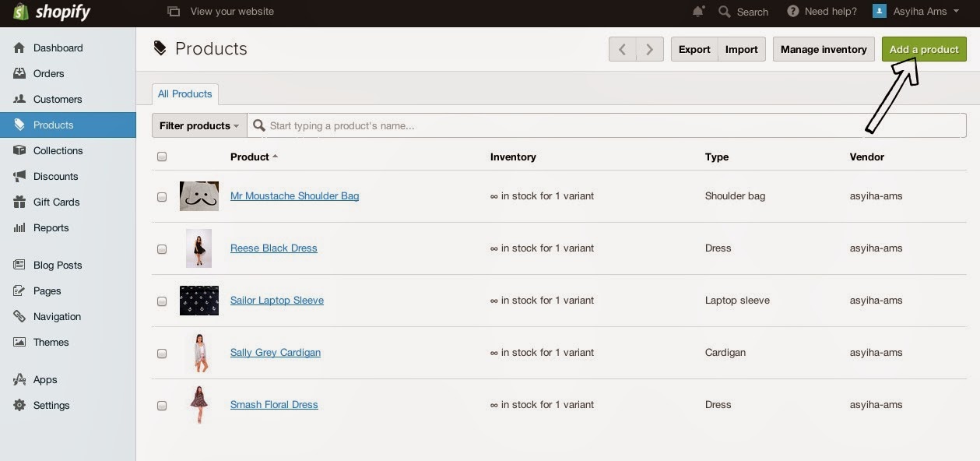This screenshot has height=461, width=980.
Task: Switch to the All Products tab
Action: (x=184, y=93)
